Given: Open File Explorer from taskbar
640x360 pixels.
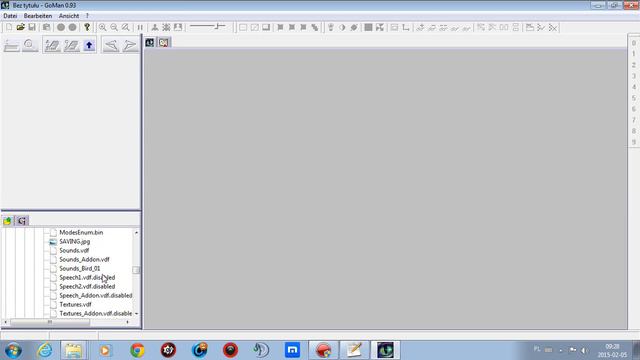Looking at the screenshot, I should coord(73,350).
